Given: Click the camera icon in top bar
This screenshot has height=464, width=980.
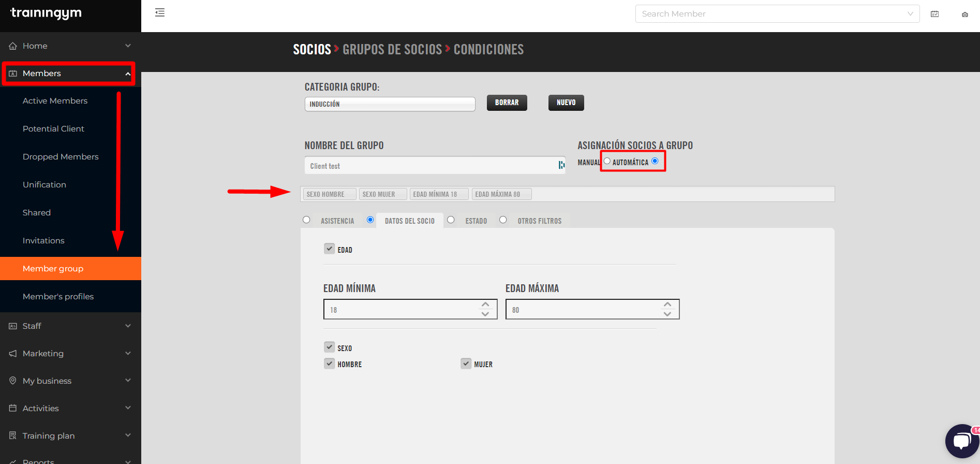Looking at the screenshot, I should pyautogui.click(x=965, y=15).
